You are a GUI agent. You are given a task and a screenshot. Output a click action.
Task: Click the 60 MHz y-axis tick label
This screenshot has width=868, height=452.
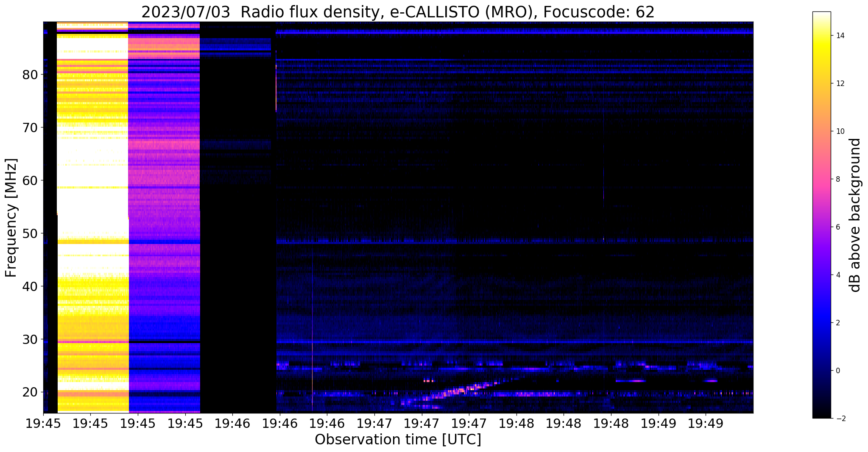[x=30, y=180]
